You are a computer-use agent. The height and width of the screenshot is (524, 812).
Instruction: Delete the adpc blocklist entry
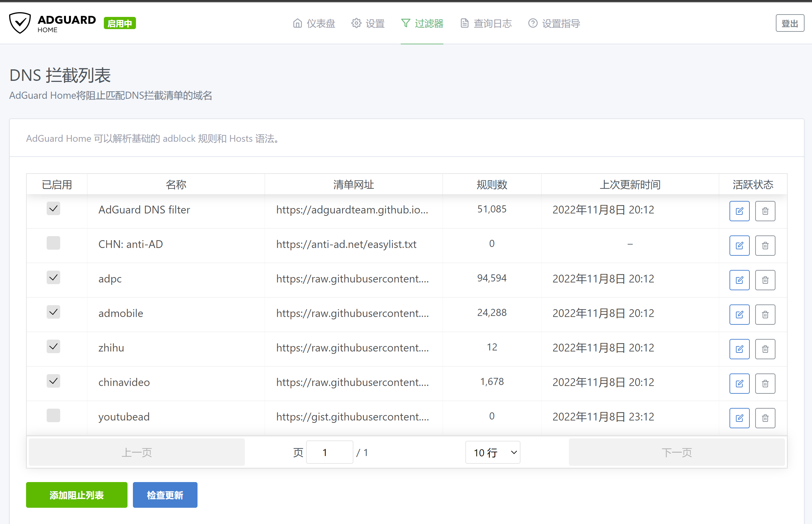pos(765,280)
